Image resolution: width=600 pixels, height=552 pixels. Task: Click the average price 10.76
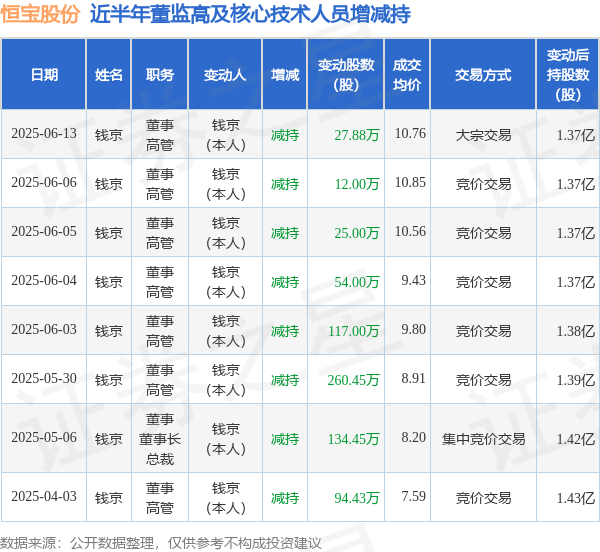click(410, 134)
